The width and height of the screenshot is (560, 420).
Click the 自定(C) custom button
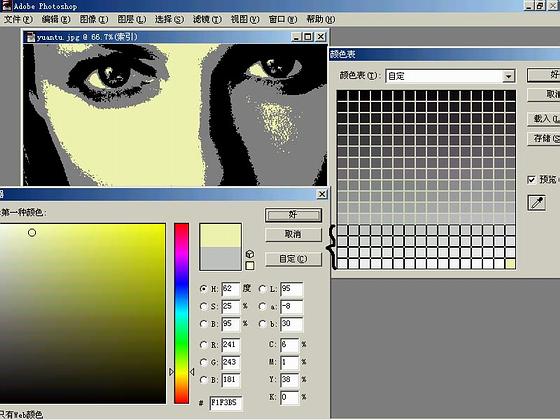tap(293, 259)
